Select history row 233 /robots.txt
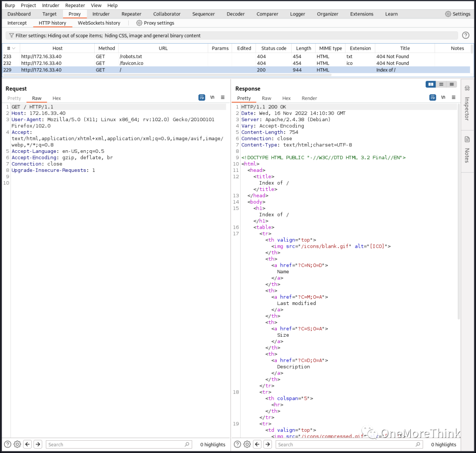This screenshot has height=453, width=476. click(237, 56)
